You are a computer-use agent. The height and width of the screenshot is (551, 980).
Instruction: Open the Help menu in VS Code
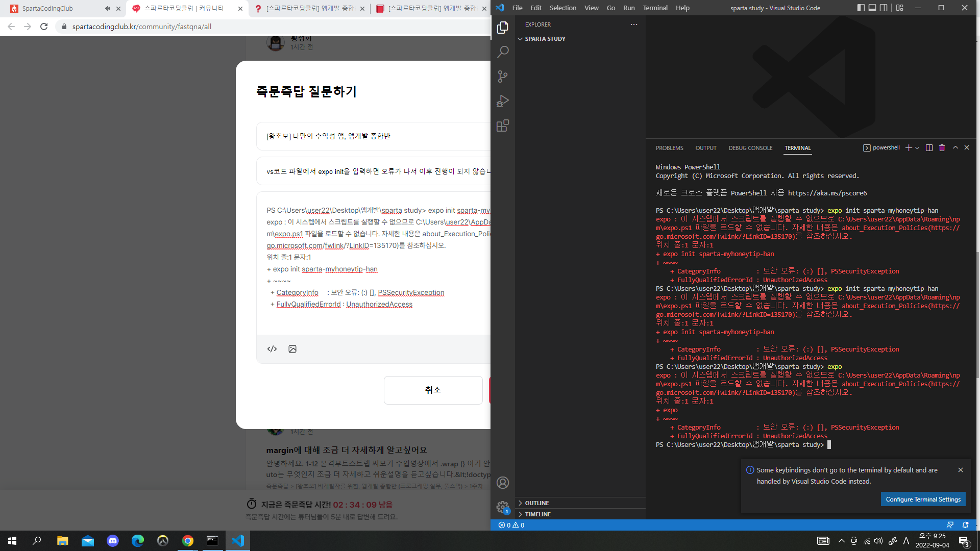click(x=682, y=8)
